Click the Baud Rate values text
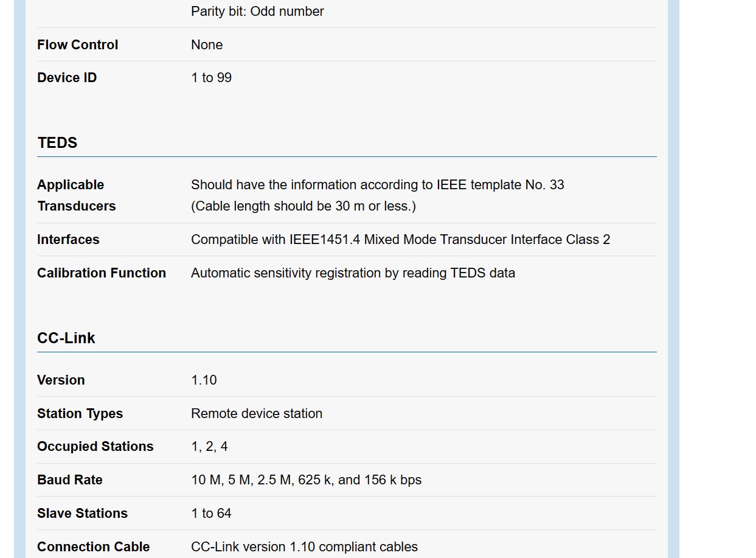 306,480
